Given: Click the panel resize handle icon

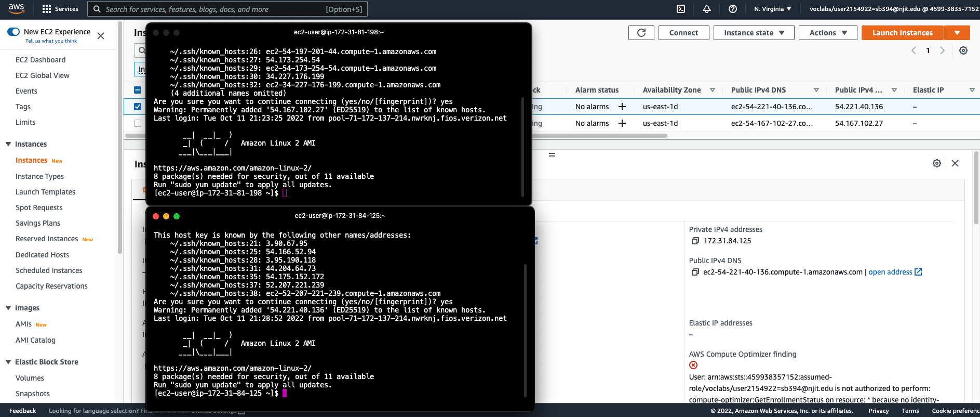Looking at the screenshot, I should tap(552, 155).
